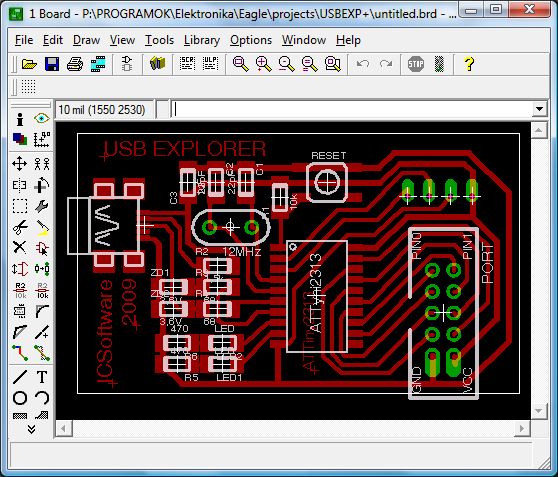Select the Arc tool
558x477 pixels.
point(42,398)
